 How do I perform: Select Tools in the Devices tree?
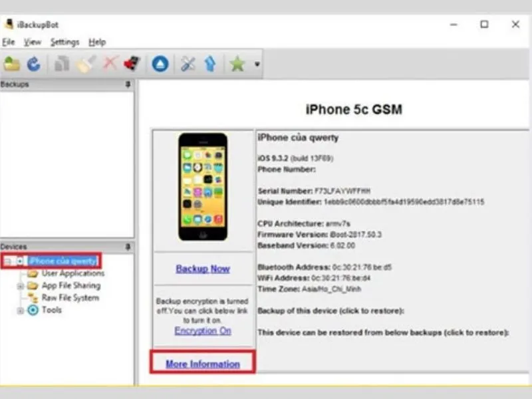click(x=52, y=310)
